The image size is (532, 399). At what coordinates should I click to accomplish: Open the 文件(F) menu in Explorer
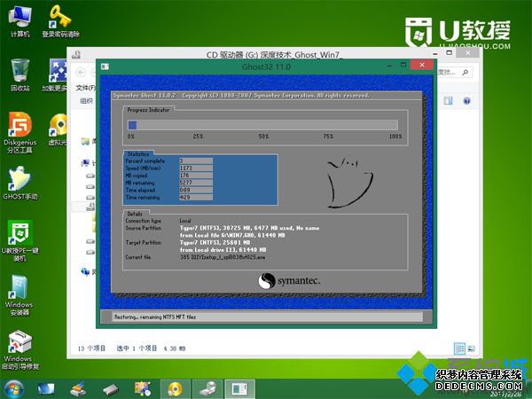coord(85,88)
